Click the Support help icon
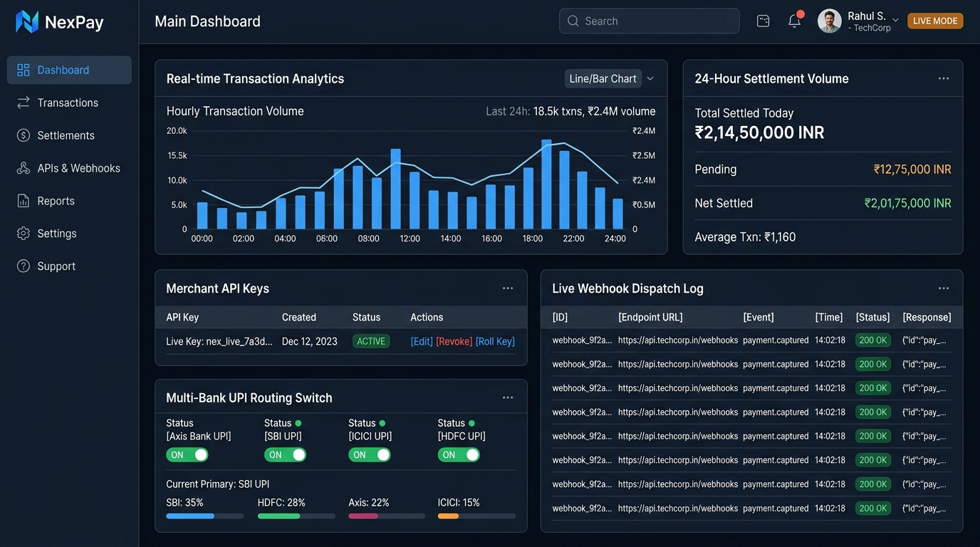980x547 pixels. click(24, 266)
